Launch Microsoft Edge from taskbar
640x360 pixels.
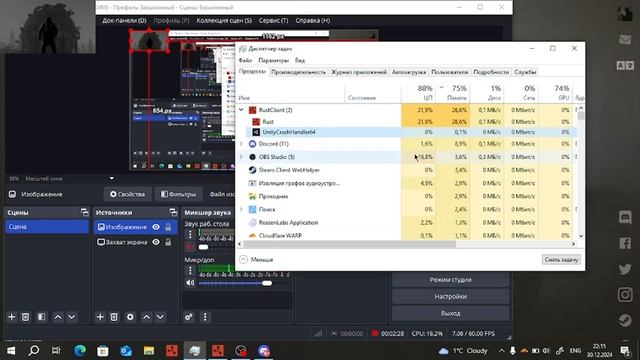(x=80, y=351)
